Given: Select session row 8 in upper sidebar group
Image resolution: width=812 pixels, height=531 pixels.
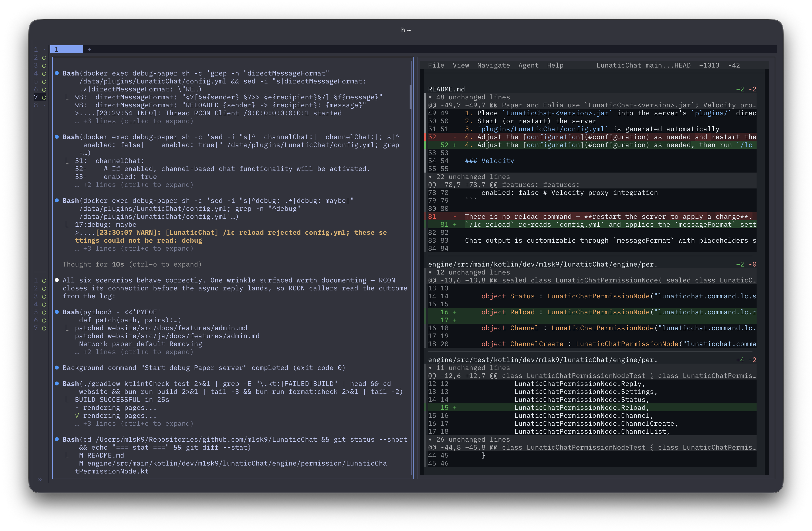Looking at the screenshot, I should click(x=40, y=105).
